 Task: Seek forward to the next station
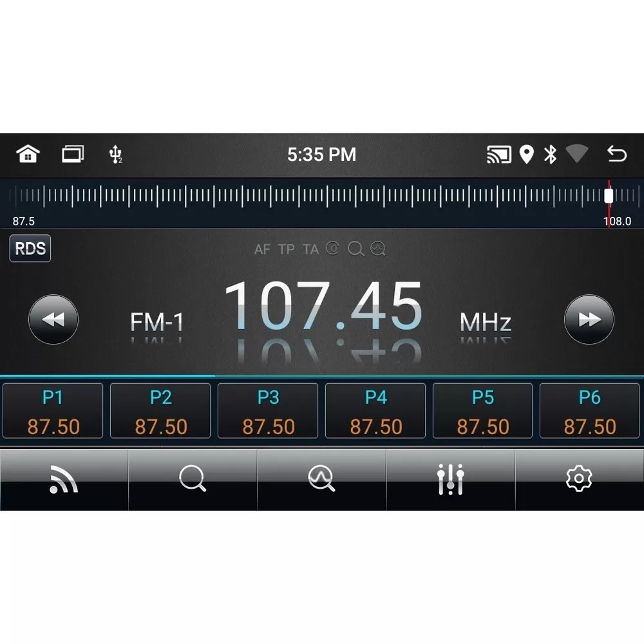pyautogui.click(x=589, y=317)
